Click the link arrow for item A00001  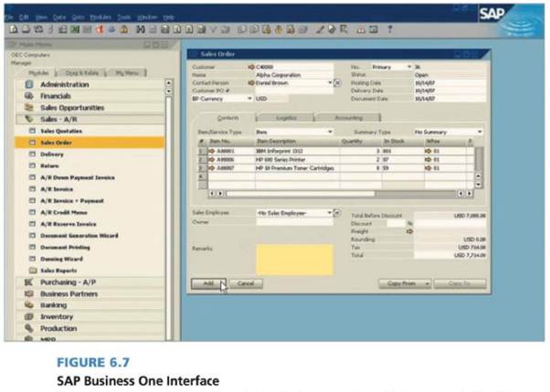point(209,149)
